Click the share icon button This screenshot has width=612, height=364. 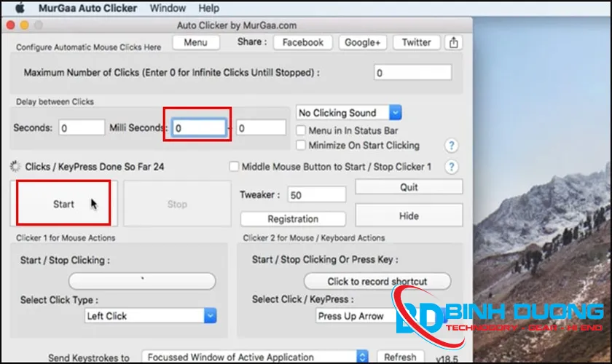click(453, 42)
